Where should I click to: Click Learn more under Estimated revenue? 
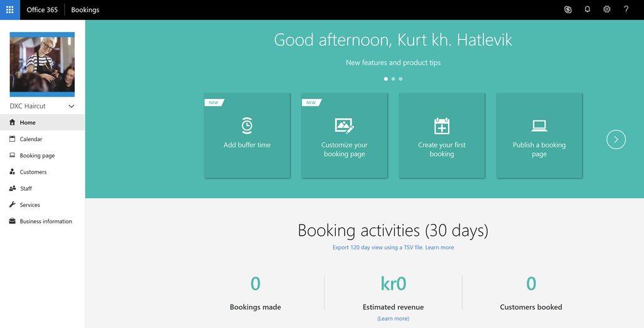click(393, 319)
